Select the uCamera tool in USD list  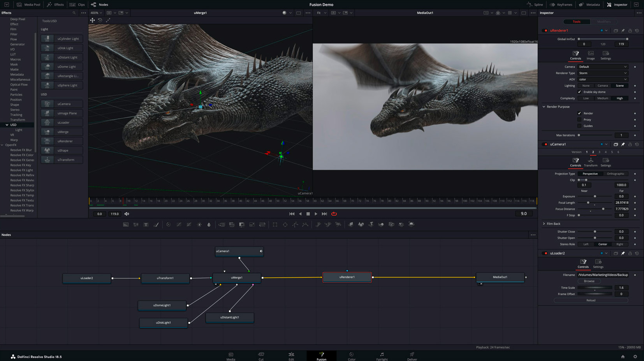[x=64, y=104]
